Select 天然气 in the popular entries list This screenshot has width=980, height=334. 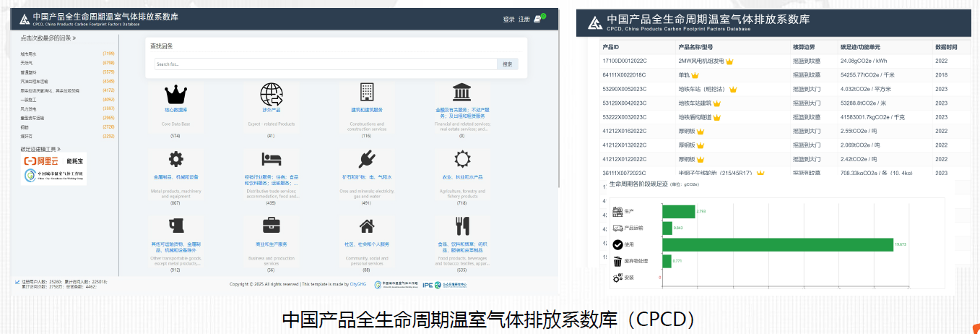point(27,63)
